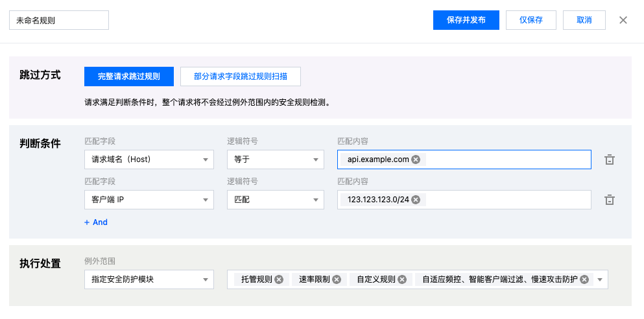Click 保存并发布 button

466,20
